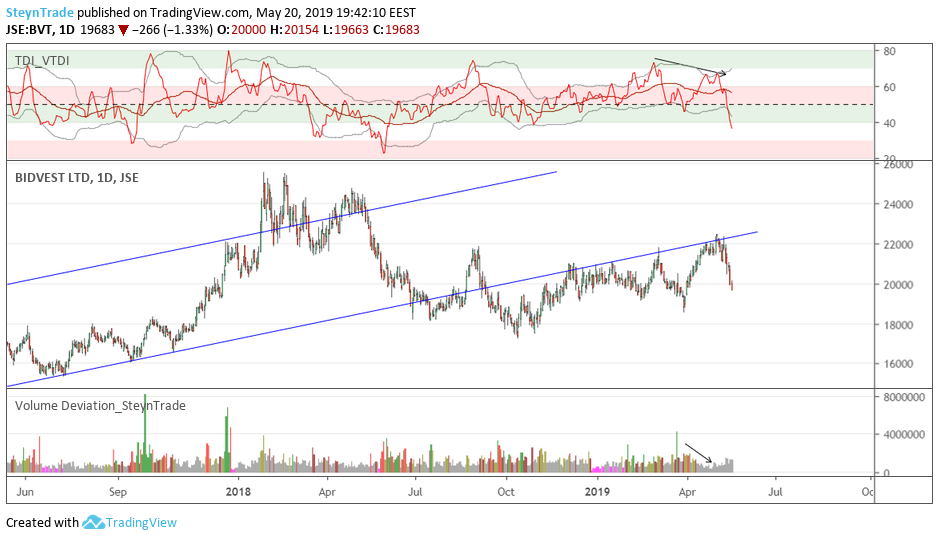Click the close value C:19683
Screen dimensions: 939x540
click(x=396, y=30)
